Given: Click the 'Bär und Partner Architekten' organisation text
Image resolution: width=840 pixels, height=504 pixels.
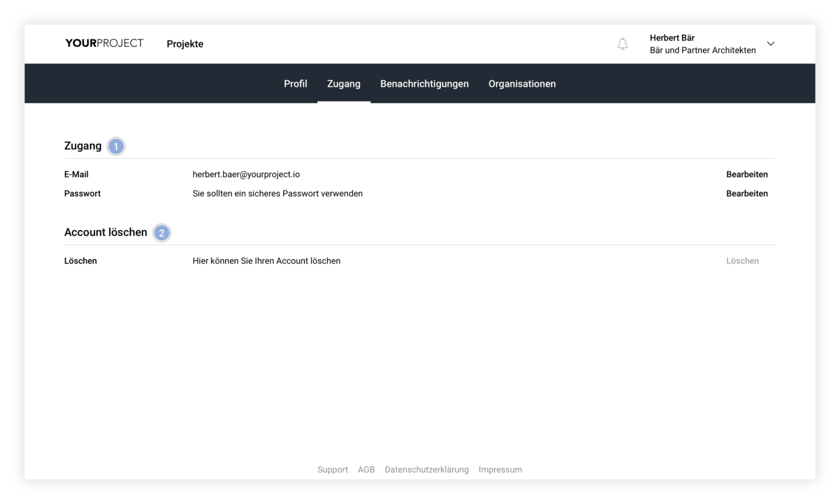Looking at the screenshot, I should click(702, 50).
